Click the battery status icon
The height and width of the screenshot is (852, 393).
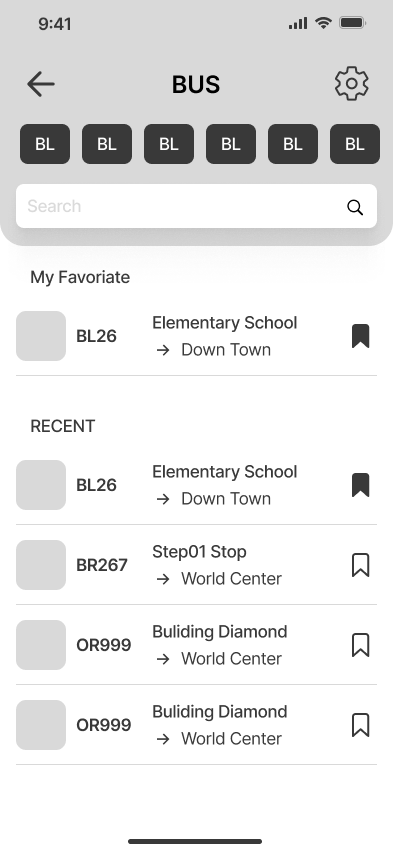(x=353, y=23)
